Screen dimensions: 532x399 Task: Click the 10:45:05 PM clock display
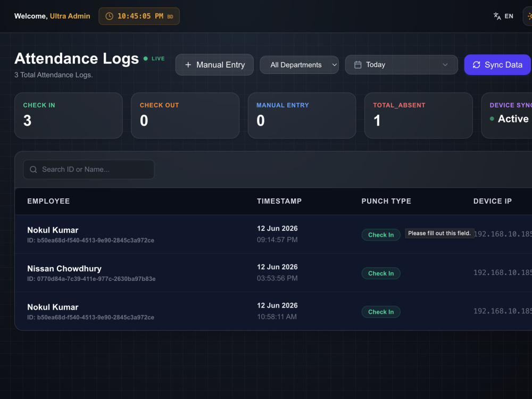tap(139, 16)
